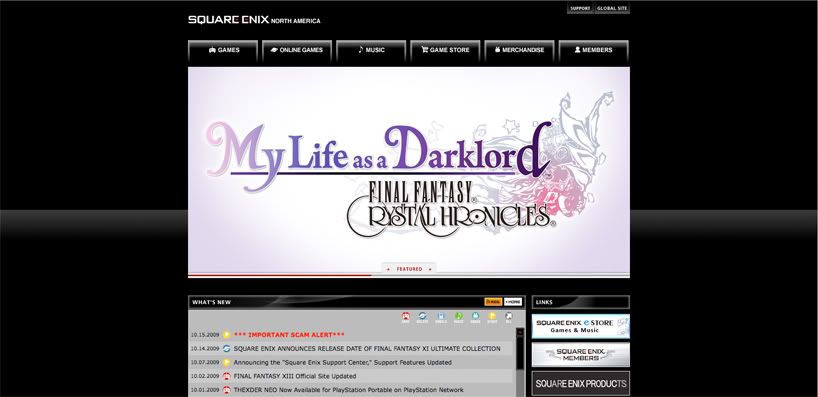Click the More button in What's New
This screenshot has width=818, height=397.
(x=513, y=302)
